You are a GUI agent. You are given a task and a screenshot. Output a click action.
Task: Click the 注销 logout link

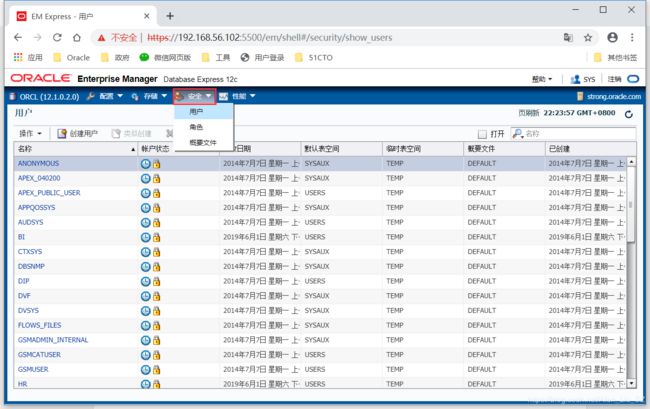(614, 79)
